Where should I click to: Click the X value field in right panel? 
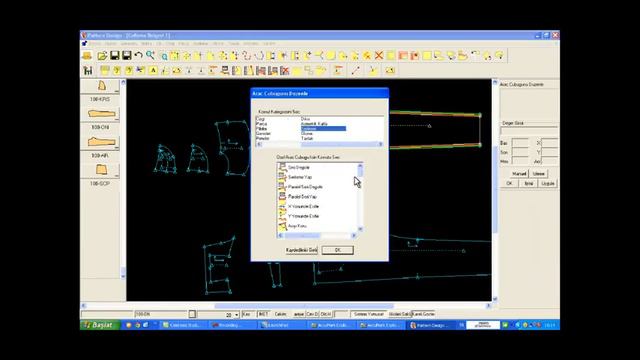pos(549,143)
